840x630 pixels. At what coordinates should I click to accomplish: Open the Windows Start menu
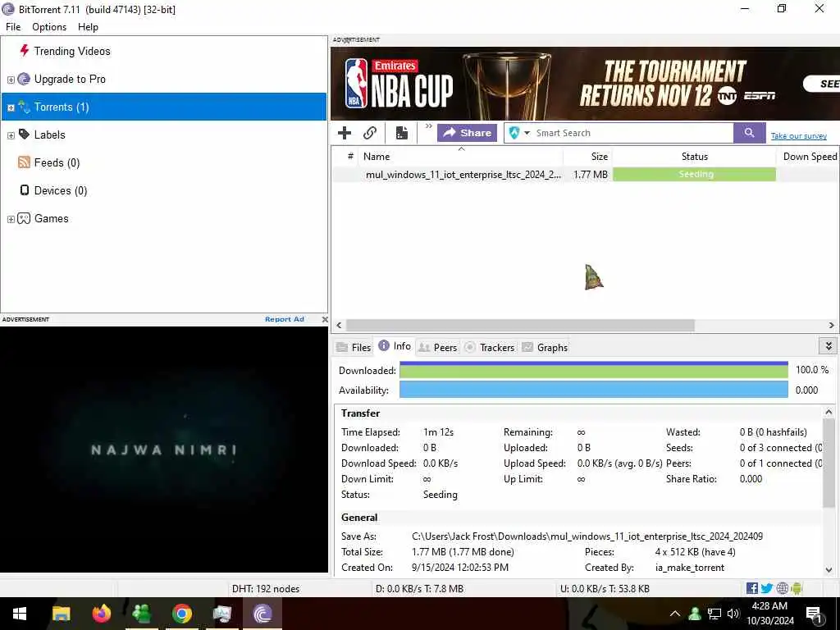click(x=20, y=614)
